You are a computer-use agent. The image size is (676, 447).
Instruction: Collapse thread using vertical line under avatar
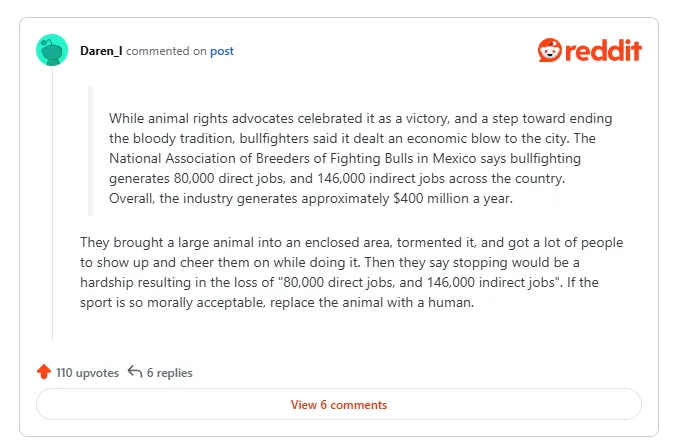tap(52, 203)
